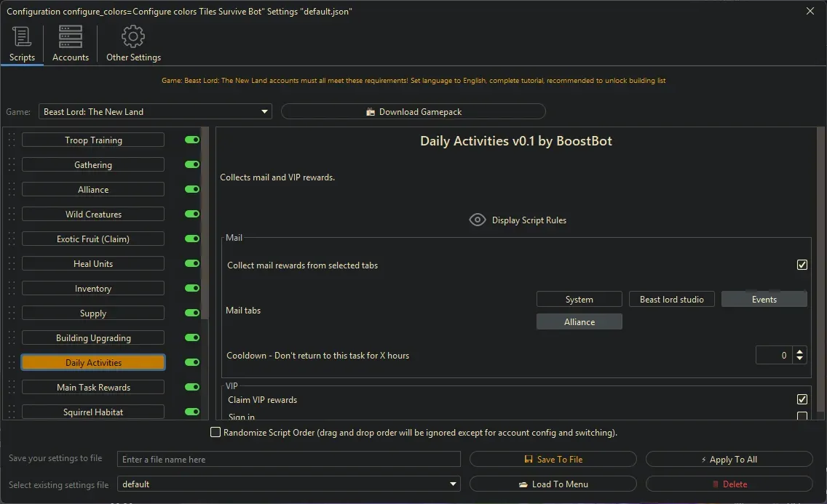Click the Main Task Rewards button
This screenshot has width=827, height=504.
point(92,387)
